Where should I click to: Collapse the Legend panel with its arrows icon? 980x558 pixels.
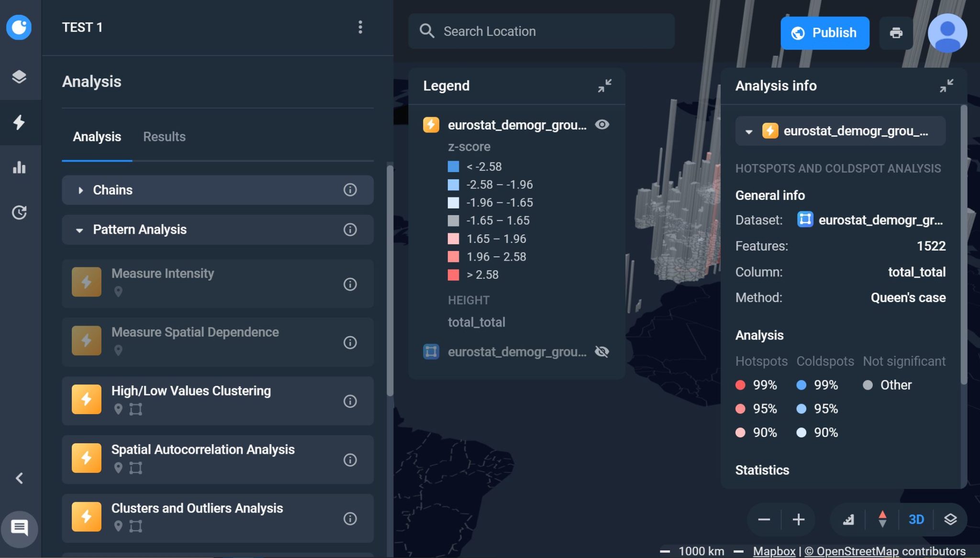(x=605, y=86)
